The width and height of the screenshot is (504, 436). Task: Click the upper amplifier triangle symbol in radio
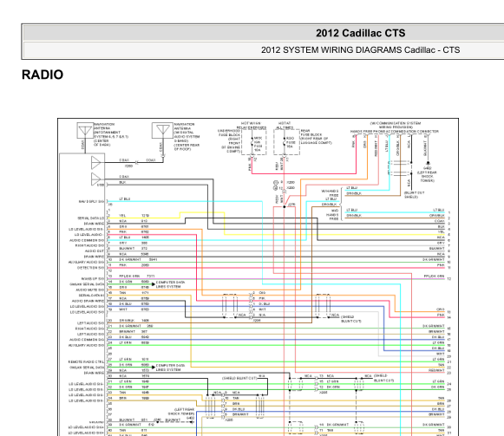tap(95, 163)
